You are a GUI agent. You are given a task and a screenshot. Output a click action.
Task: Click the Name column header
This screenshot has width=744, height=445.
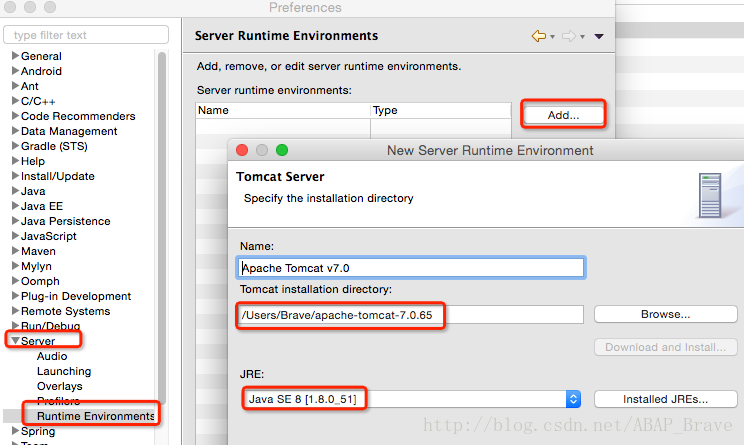283,111
